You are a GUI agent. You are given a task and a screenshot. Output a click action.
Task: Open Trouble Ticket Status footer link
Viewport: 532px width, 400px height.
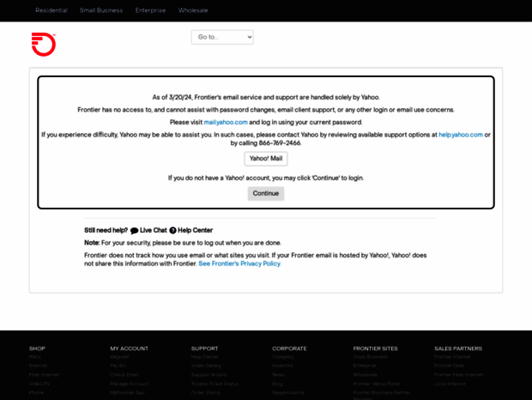point(215,384)
